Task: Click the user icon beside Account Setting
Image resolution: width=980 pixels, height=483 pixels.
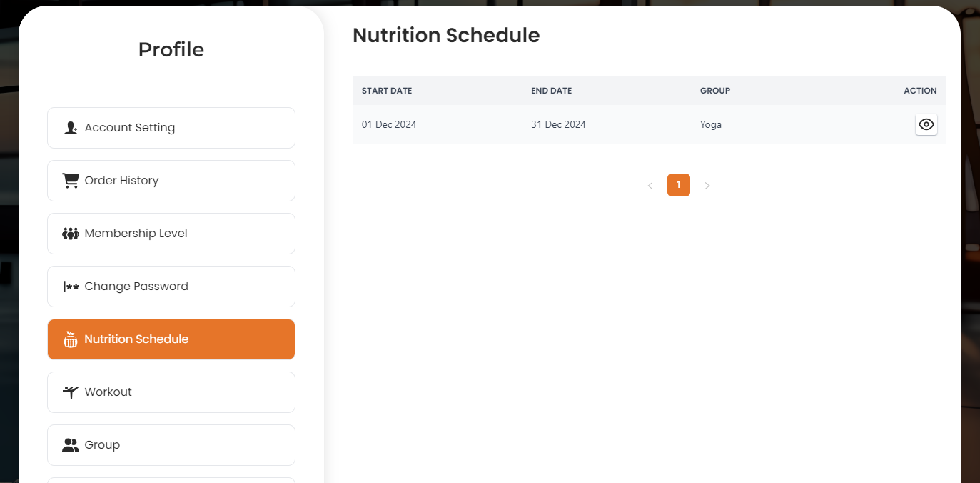Action: (71, 128)
